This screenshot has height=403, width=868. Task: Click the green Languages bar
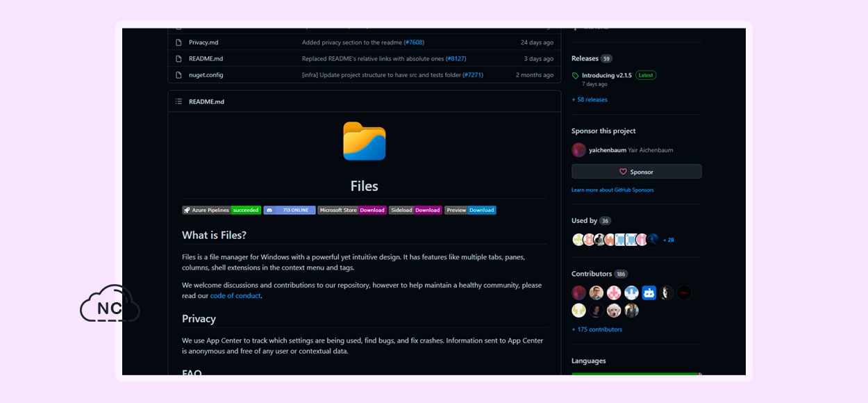tap(635, 374)
